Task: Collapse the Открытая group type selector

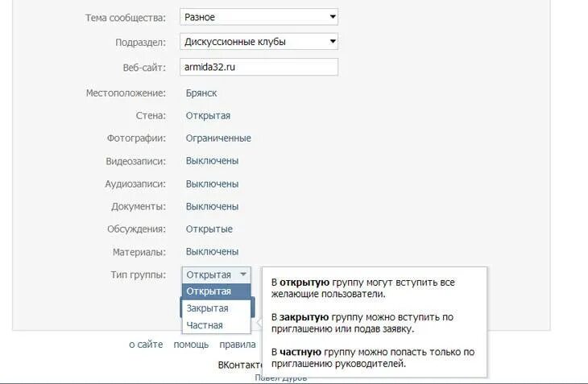Action: tap(217, 275)
